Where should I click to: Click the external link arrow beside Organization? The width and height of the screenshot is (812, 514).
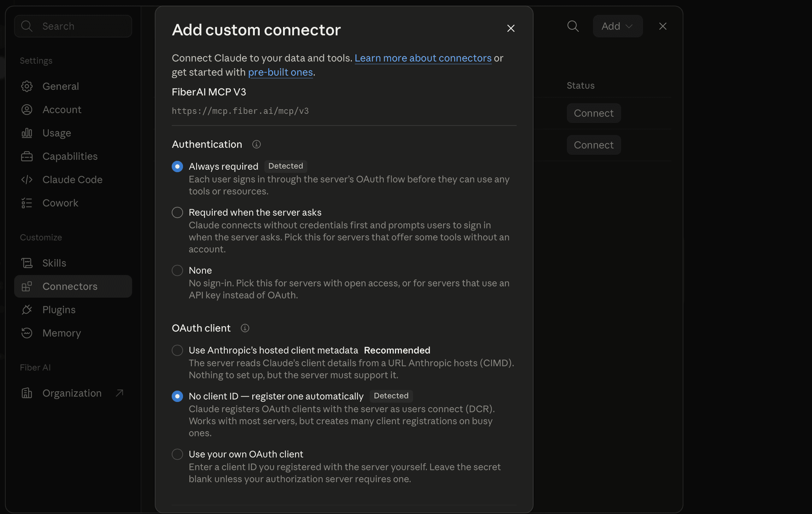[x=119, y=393]
